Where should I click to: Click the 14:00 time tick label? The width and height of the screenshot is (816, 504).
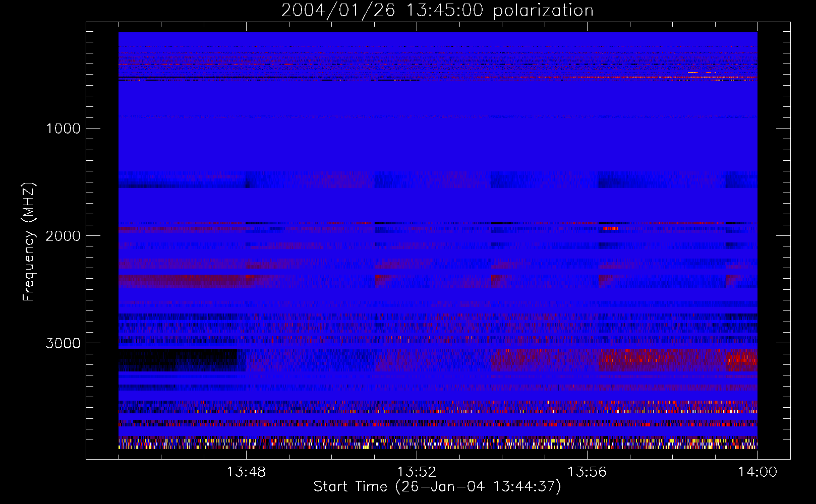[757, 472]
